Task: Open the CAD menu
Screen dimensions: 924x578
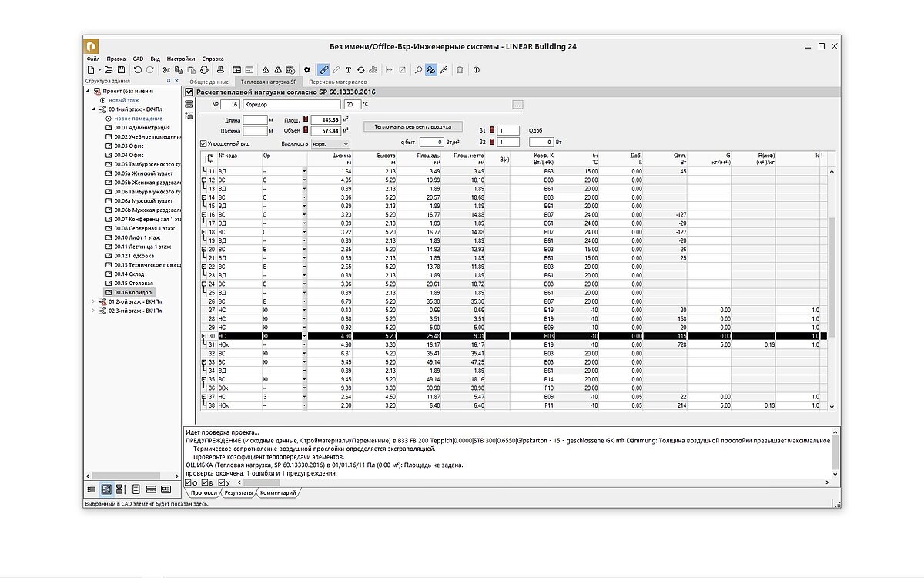Action: click(138, 59)
